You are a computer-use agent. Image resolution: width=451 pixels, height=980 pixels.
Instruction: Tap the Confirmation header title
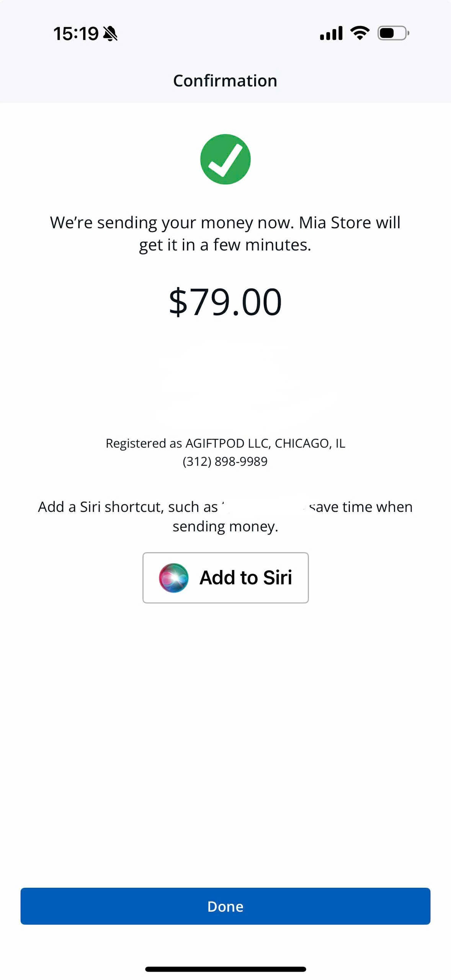click(225, 81)
